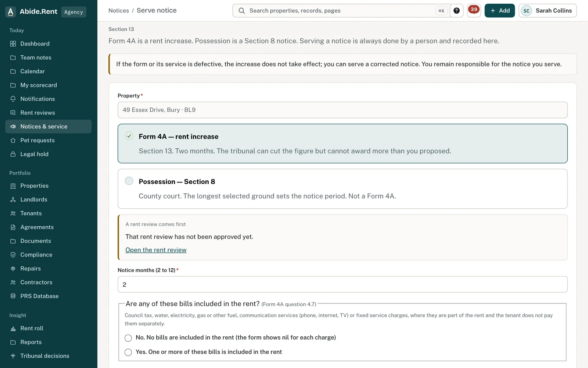The height and width of the screenshot is (368, 588).
Task: Open the 39 notifications badge
Action: pos(474,10)
